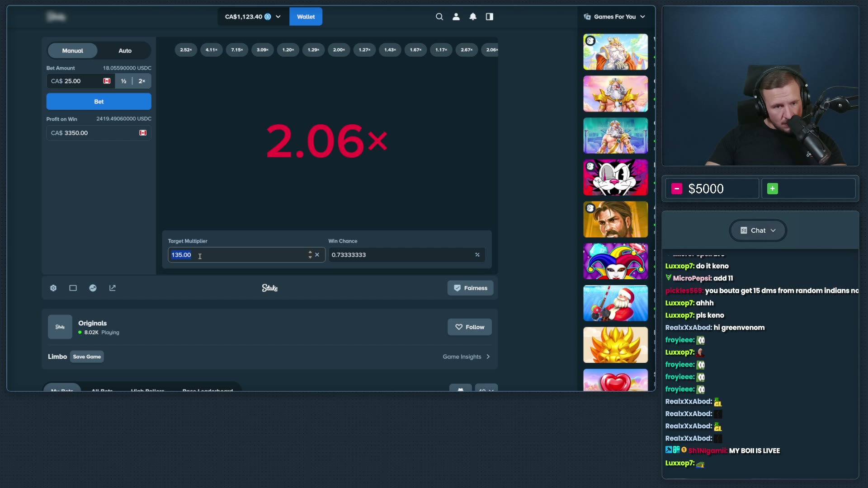
Task: Switch to Manual betting mode
Action: pos(72,51)
